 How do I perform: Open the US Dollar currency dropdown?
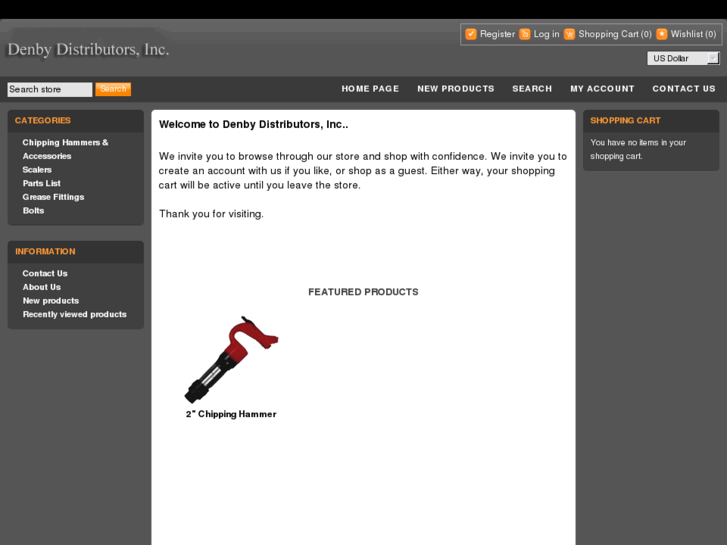pyautogui.click(x=683, y=58)
